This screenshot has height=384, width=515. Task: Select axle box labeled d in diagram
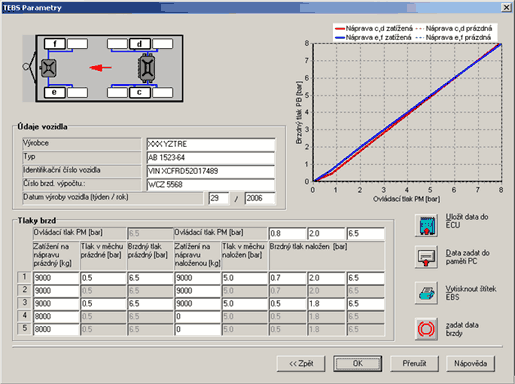pos(140,44)
